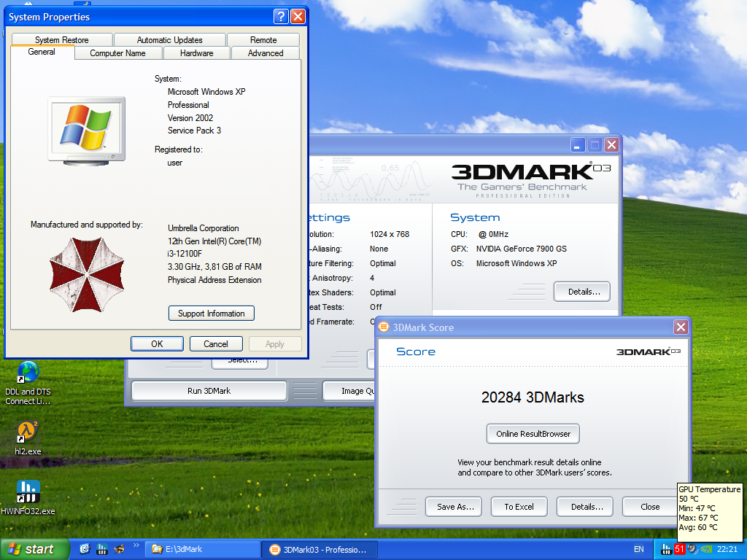Open the DDL and DTS Connect desktop shortcut
This screenshot has width=747, height=560.
click(x=28, y=383)
